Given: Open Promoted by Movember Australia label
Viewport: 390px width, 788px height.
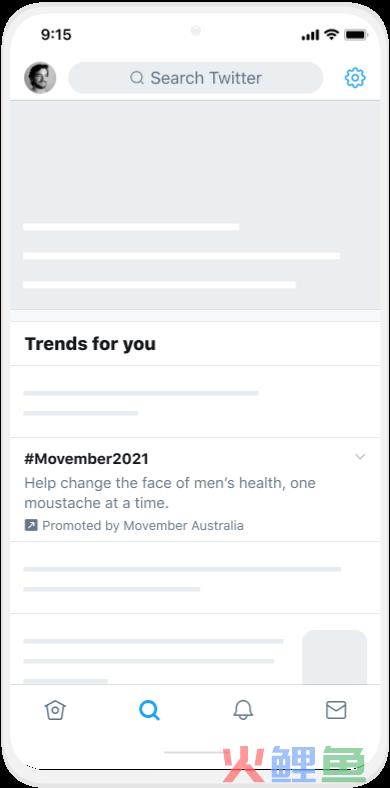Looking at the screenshot, I should click(143, 526).
